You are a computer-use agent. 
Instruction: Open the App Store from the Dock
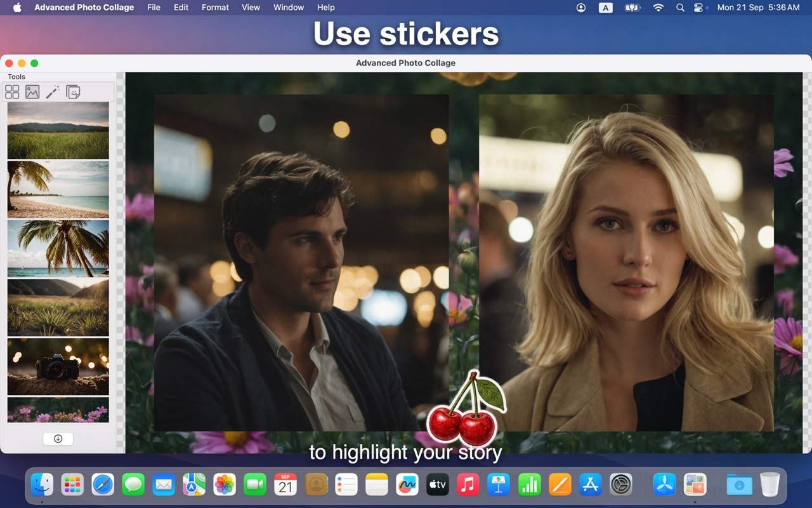pos(590,485)
